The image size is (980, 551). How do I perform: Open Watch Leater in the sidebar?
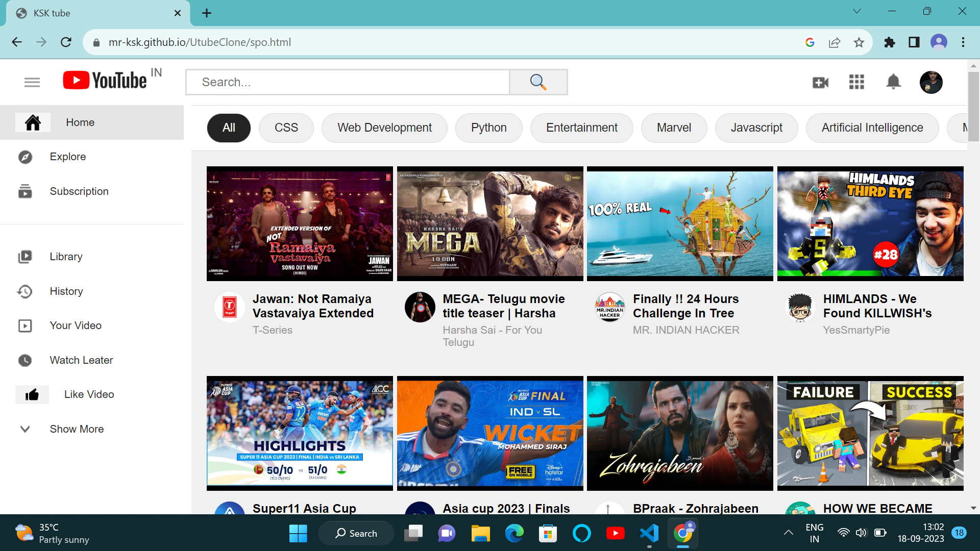coord(81,360)
